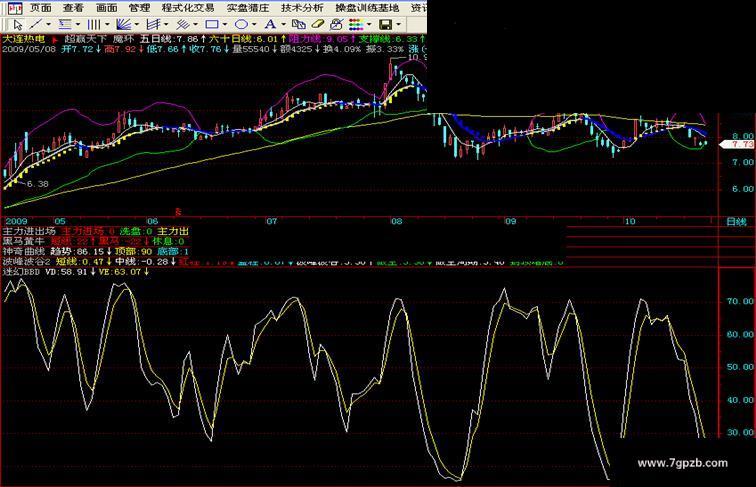
Task: Select the arrow pointer tool
Action: pos(17,24)
